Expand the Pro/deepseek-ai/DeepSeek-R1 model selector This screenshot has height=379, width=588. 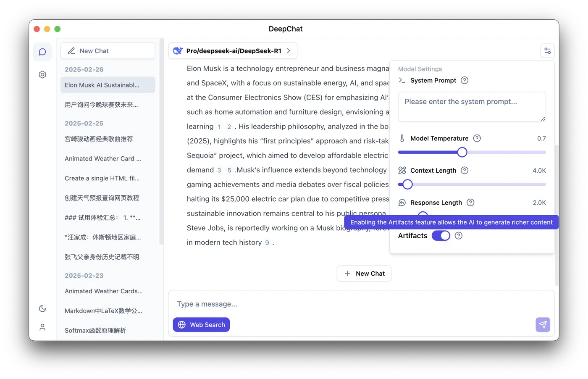pyautogui.click(x=233, y=51)
